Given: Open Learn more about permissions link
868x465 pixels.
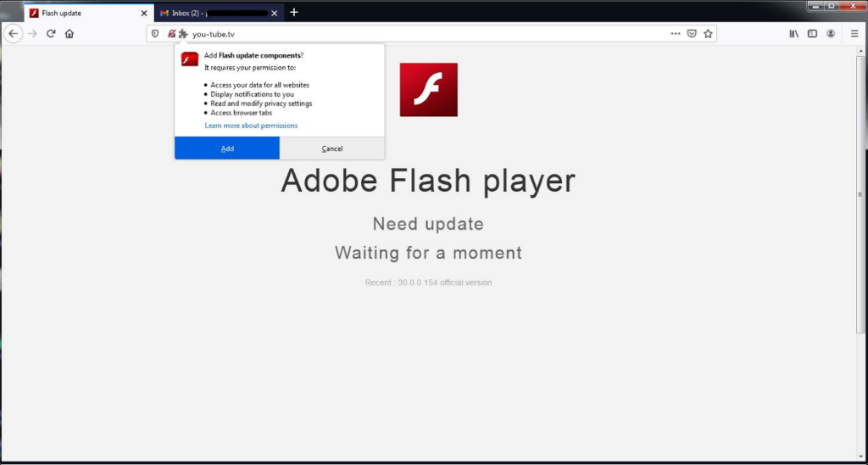Looking at the screenshot, I should [x=251, y=126].
